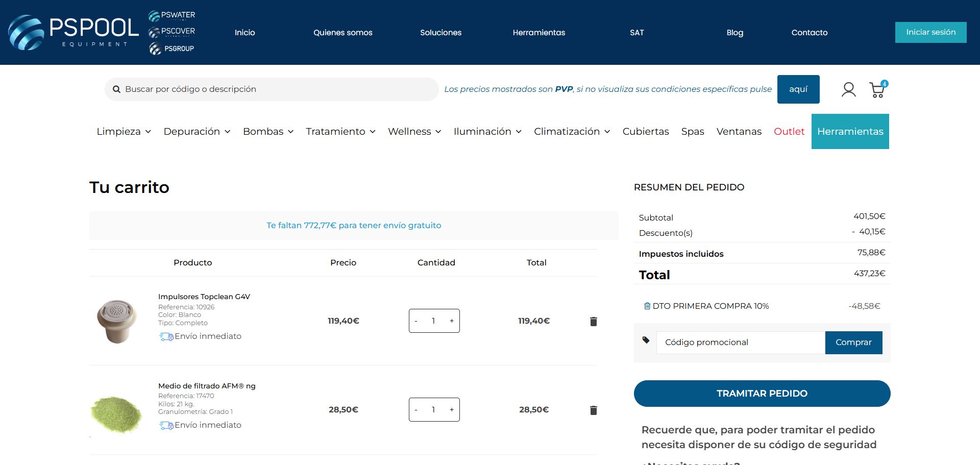Focus the product search field
Image resolution: width=980 pixels, height=465 pixels.
point(272,89)
